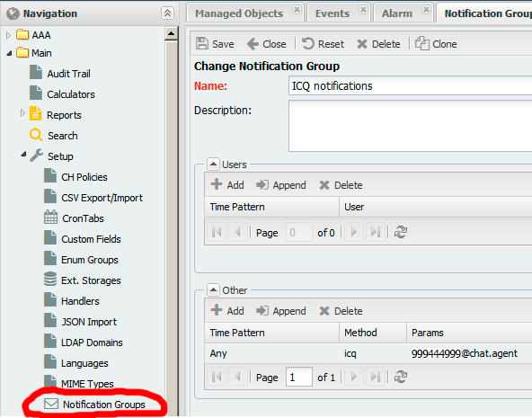The width and height of the screenshot is (532, 418).
Task: Collapse the Other section
Action: [x=213, y=290]
